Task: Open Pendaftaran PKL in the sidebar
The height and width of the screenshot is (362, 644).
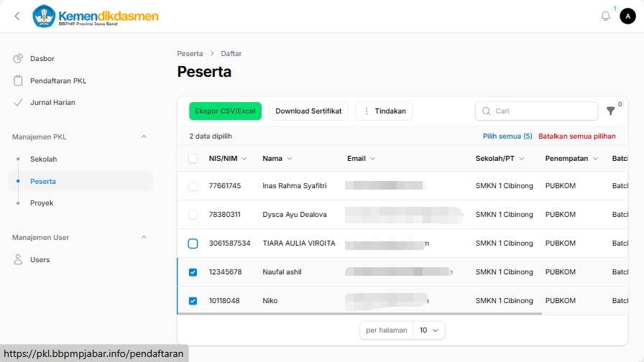Action: (x=80, y=81)
